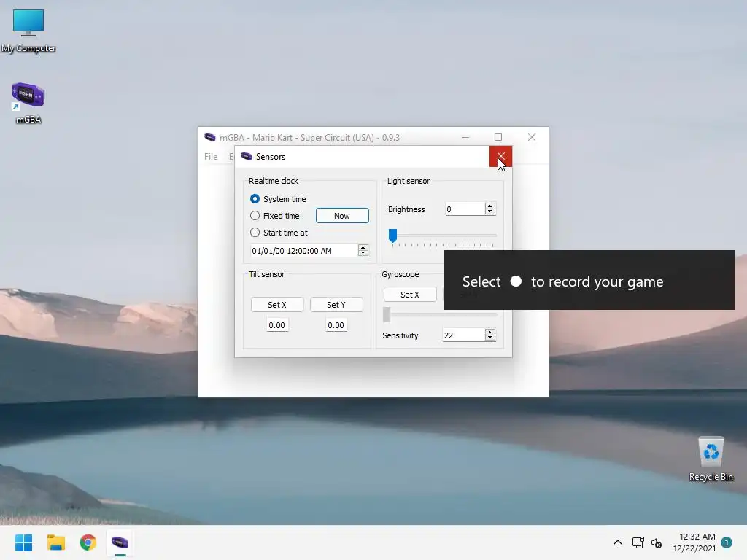Click the Sensitivity value field
The image size is (747, 560).
(x=464, y=335)
